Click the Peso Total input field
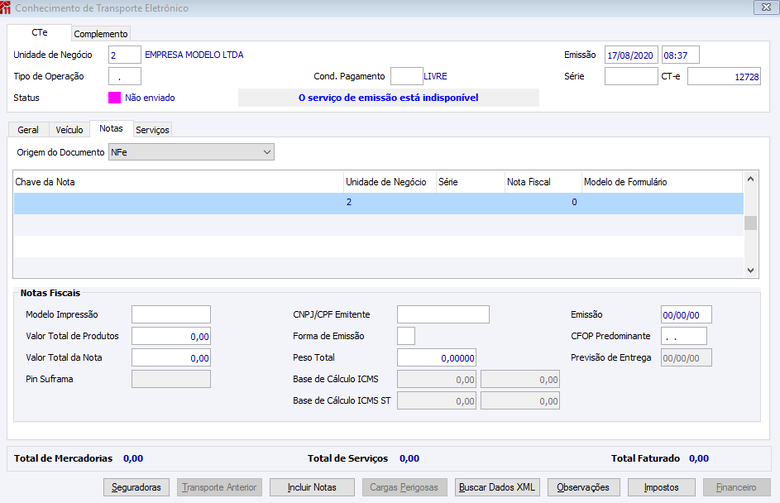 437,358
